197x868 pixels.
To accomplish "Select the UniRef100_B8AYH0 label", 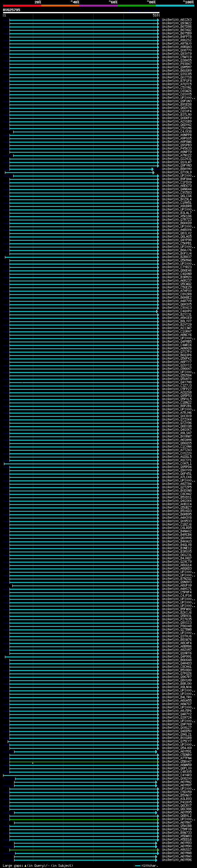I will [177, 169].
